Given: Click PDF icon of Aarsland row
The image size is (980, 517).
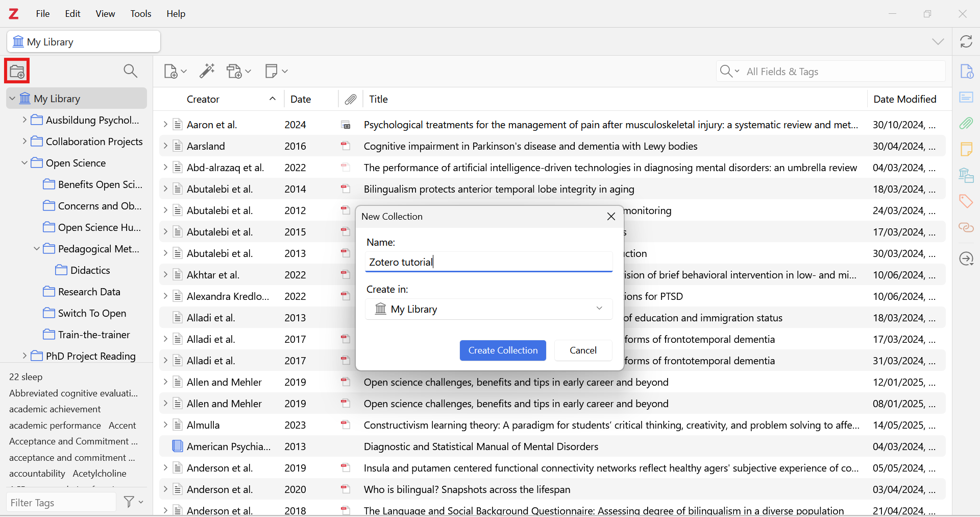Looking at the screenshot, I should coord(346,146).
